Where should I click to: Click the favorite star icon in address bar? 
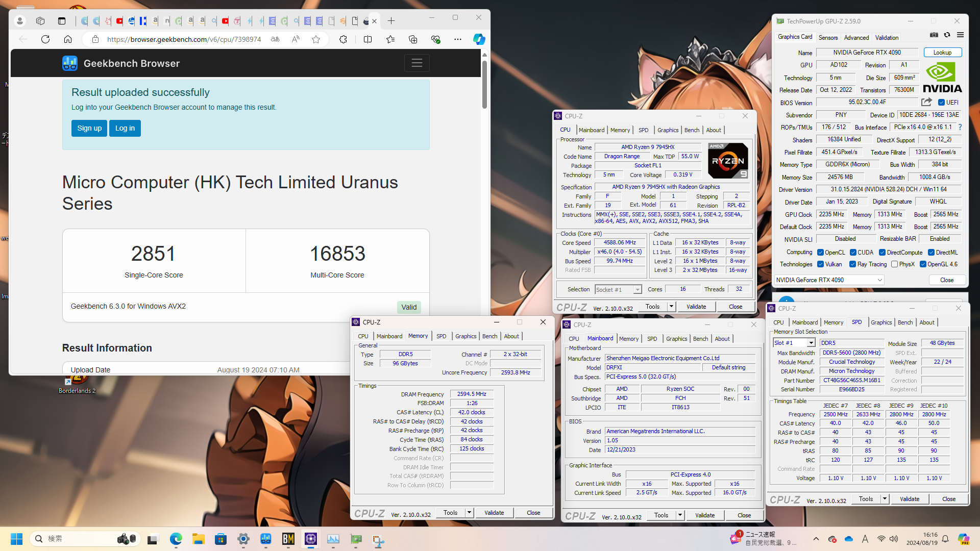(316, 39)
